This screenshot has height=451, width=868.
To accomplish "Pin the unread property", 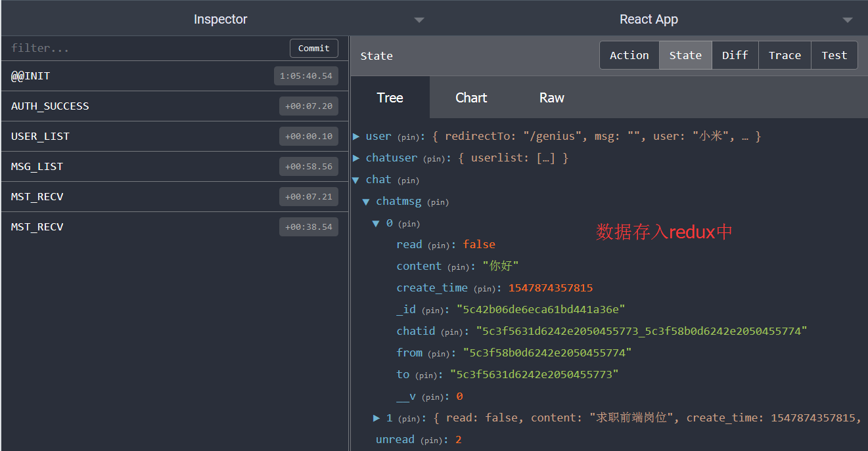I will pyautogui.click(x=432, y=440).
